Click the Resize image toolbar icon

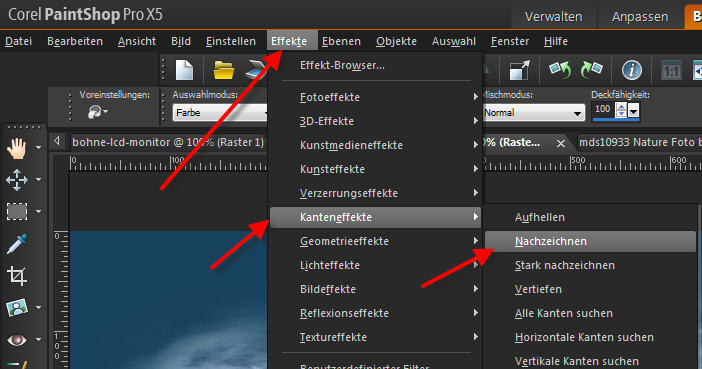519,70
